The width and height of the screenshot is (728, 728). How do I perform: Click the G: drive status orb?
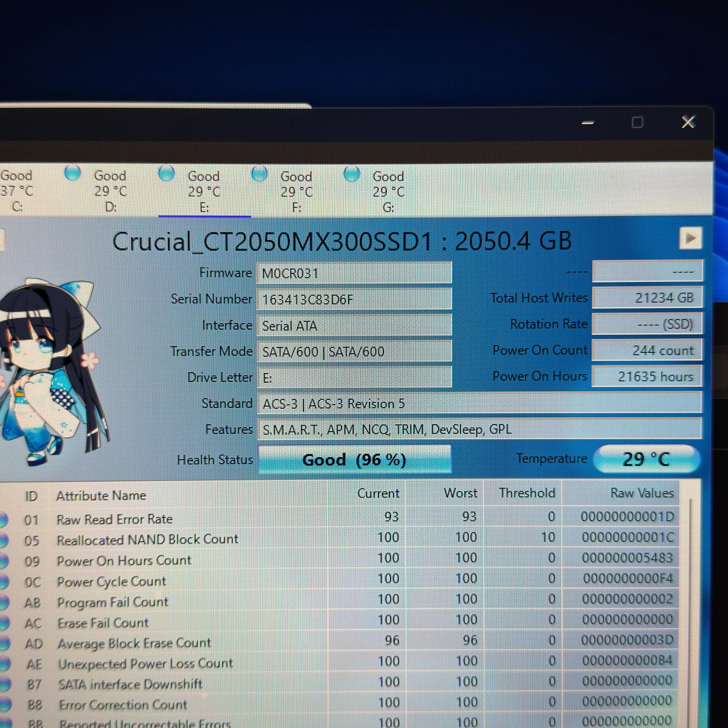click(x=352, y=174)
